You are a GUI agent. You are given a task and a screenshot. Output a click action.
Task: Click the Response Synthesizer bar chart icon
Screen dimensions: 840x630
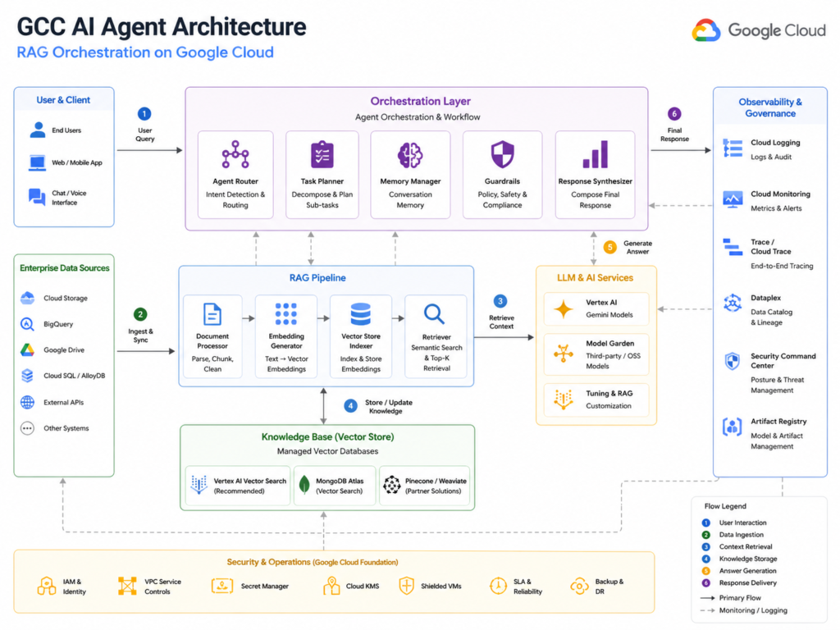(x=596, y=154)
